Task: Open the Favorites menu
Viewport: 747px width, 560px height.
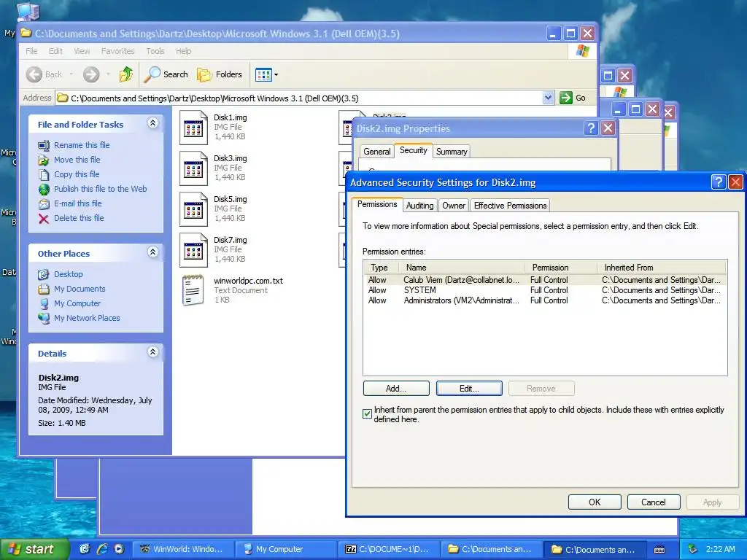Action: point(117,51)
